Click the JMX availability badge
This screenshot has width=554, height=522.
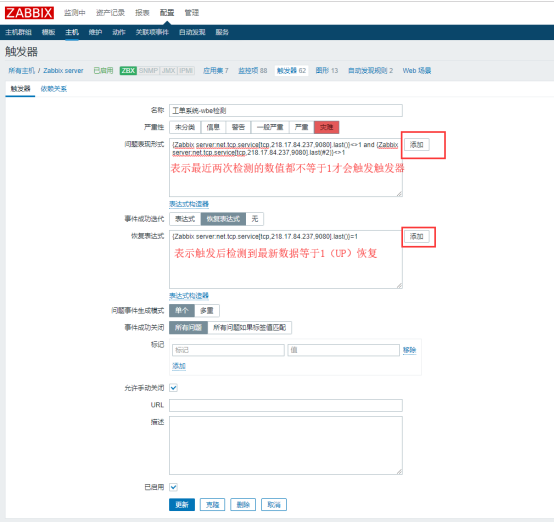pyautogui.click(x=169, y=71)
